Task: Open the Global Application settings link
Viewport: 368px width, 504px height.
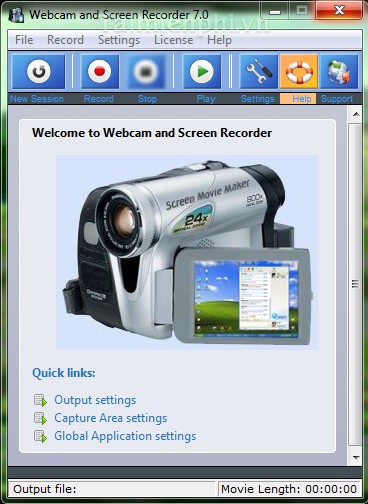Action: (x=125, y=436)
